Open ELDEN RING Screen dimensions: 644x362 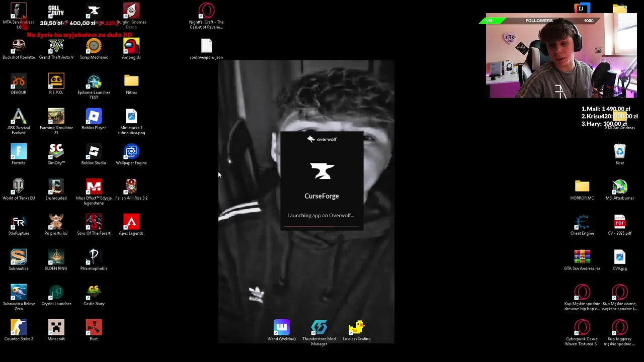(56, 260)
